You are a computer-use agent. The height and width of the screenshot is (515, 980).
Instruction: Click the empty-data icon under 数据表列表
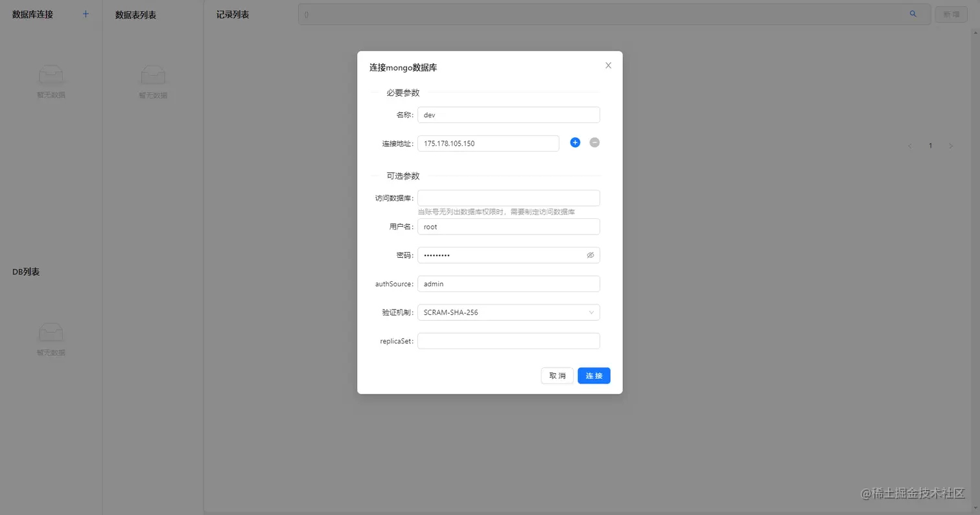tap(153, 74)
